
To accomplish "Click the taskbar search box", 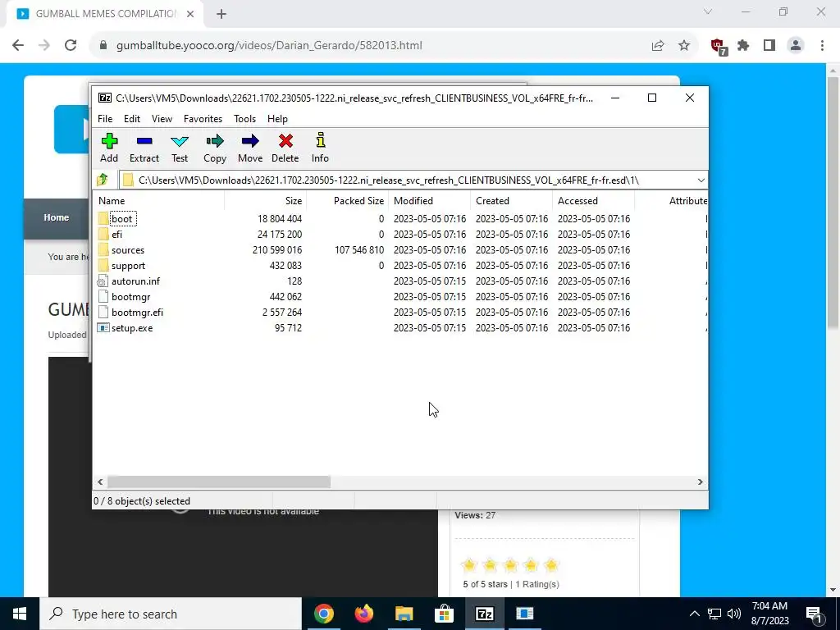I will tap(171, 614).
